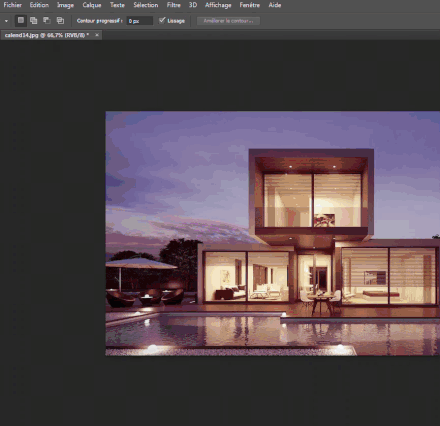Click the Améliorer le contour button
440x426 pixels.
tap(228, 21)
